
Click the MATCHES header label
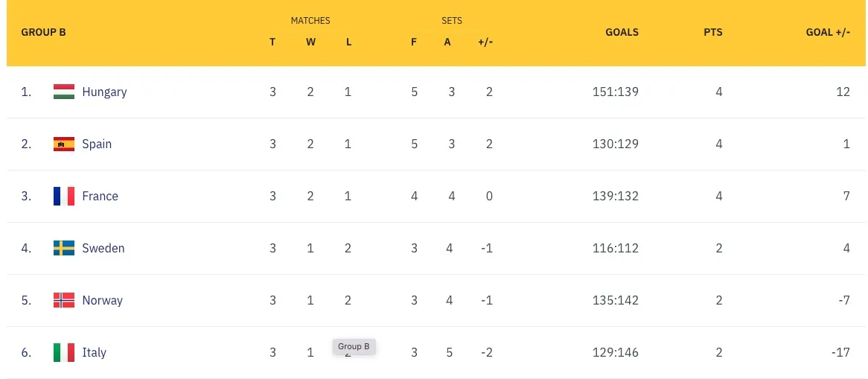click(310, 21)
